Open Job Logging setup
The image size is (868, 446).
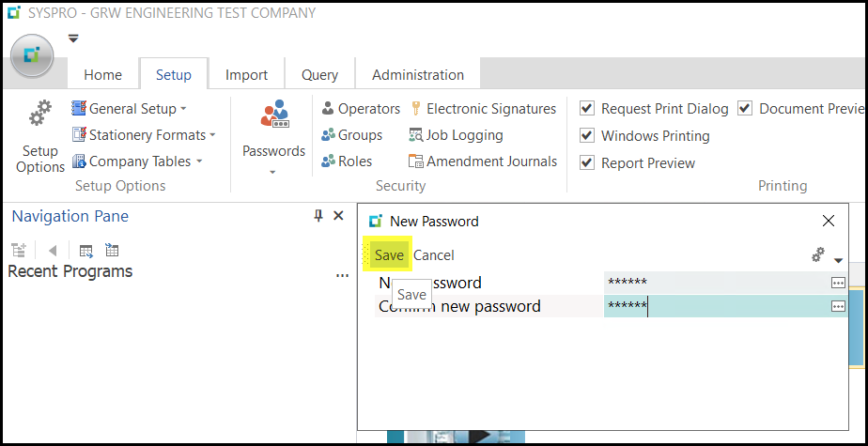[x=457, y=135]
